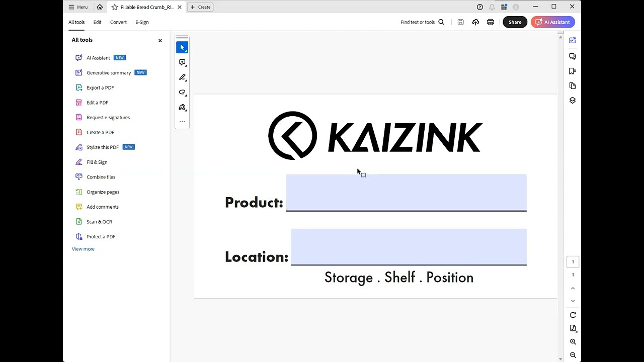Open the Bookmarks panel in right rail
Screen dimensions: 644x362
[x=573, y=71]
